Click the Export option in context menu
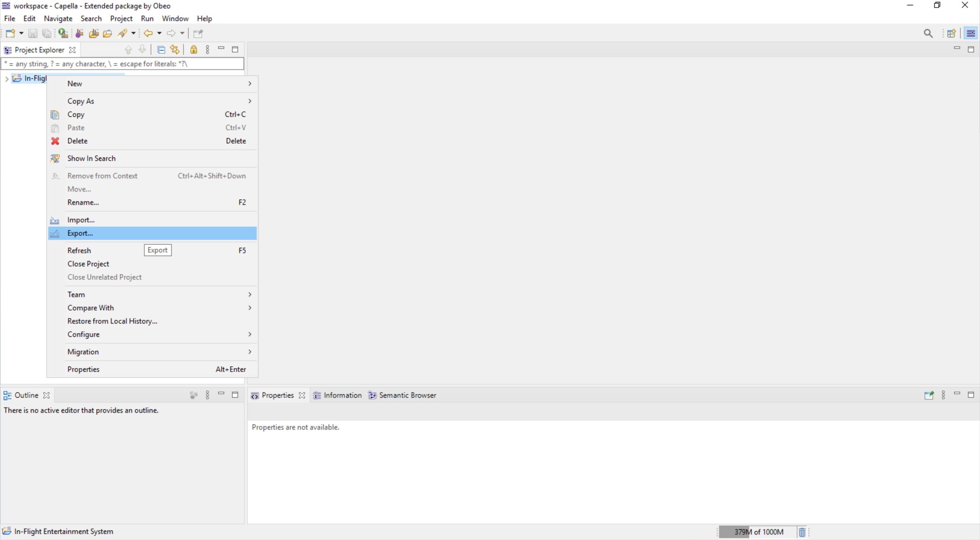Viewport: 980px width, 540px height. pyautogui.click(x=80, y=233)
